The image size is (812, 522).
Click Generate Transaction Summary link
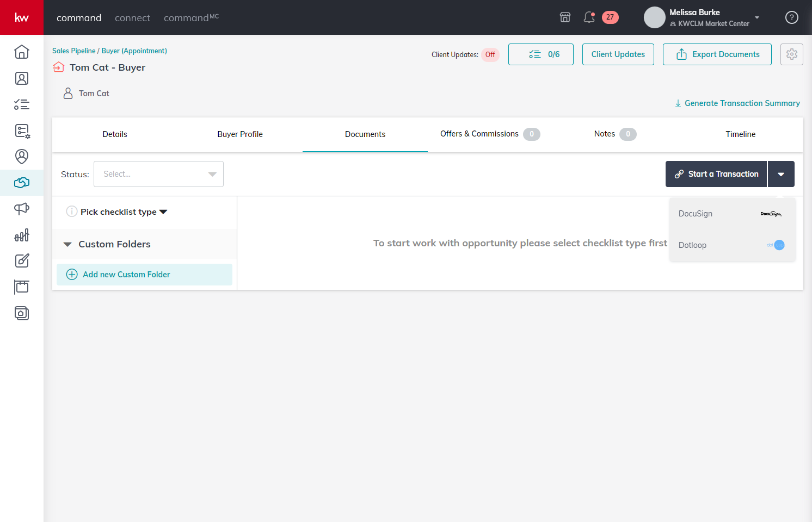click(737, 103)
